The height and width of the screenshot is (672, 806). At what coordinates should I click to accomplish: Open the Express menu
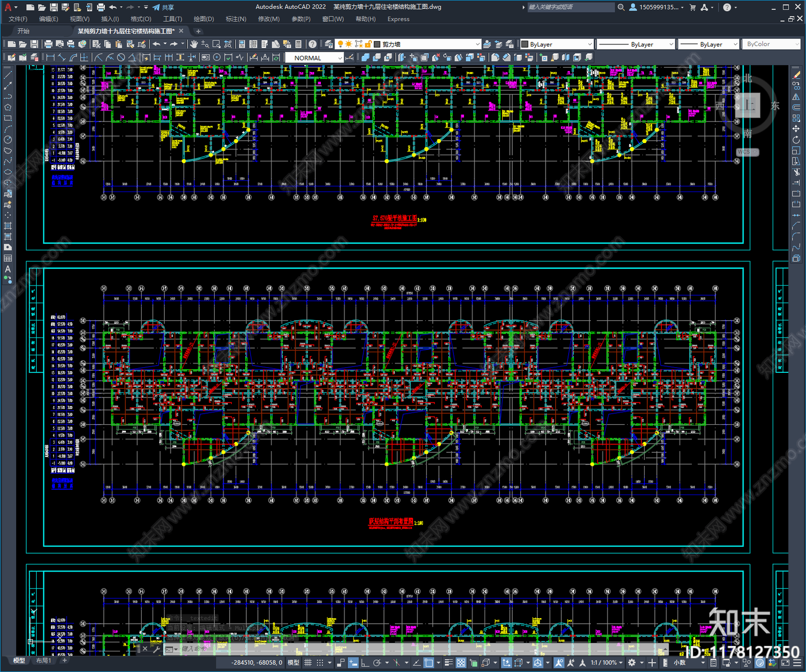[x=398, y=19]
